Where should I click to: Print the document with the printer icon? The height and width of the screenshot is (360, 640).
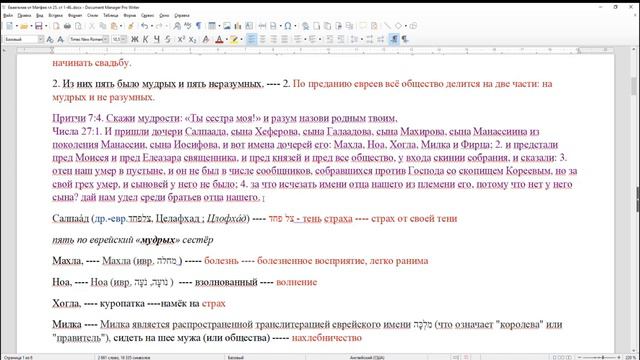pos(67,26)
